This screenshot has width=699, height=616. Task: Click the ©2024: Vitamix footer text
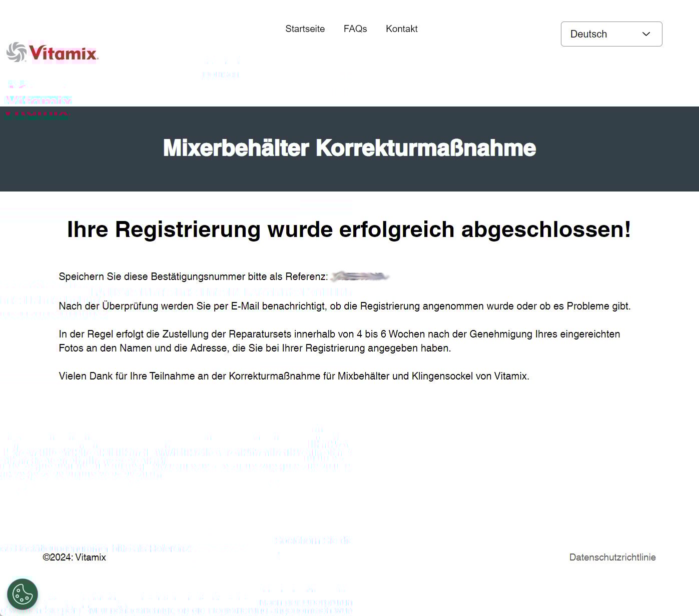tap(75, 557)
